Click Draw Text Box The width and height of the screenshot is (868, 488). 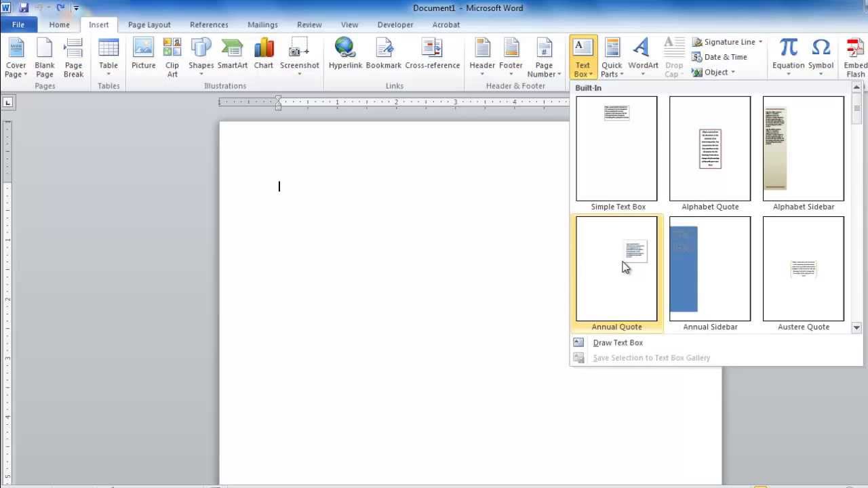618,342
